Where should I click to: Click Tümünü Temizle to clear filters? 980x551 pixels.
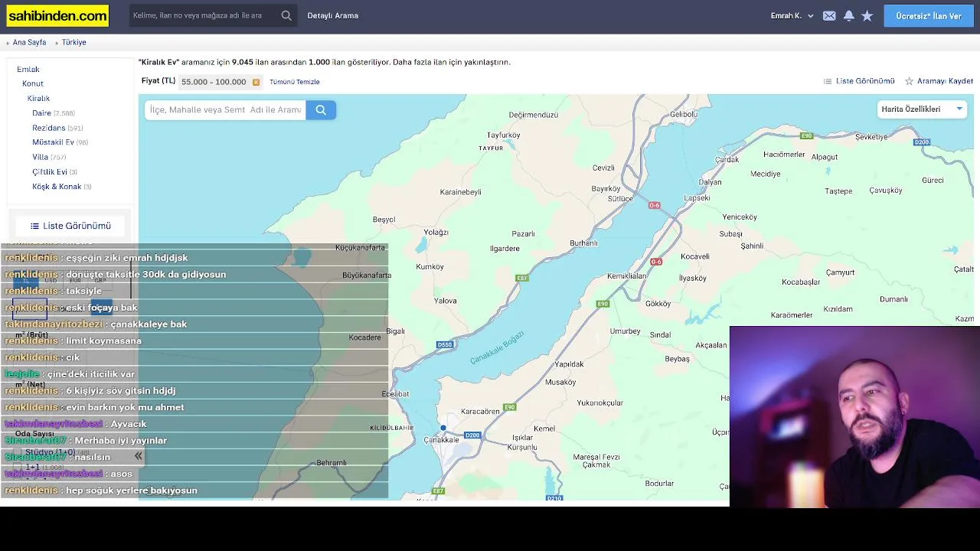coord(295,82)
